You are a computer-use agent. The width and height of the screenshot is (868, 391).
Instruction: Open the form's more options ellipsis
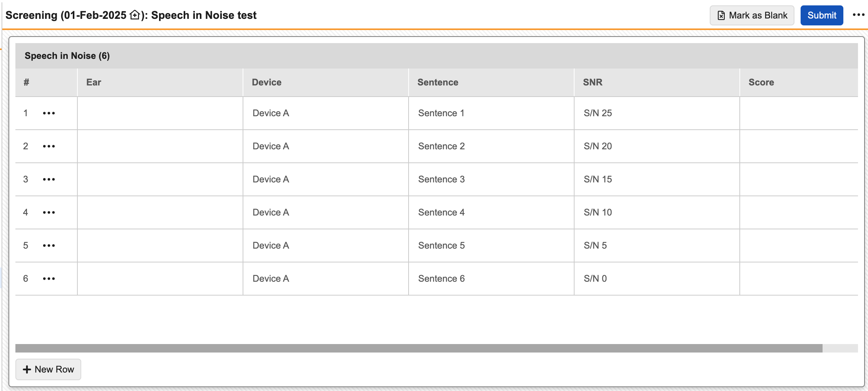tap(858, 15)
